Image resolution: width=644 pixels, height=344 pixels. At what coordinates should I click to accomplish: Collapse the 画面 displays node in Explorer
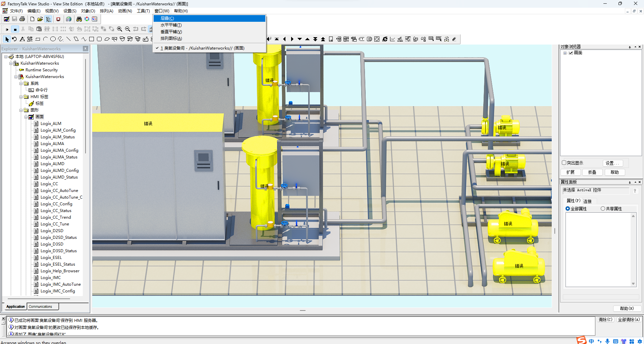point(26,117)
